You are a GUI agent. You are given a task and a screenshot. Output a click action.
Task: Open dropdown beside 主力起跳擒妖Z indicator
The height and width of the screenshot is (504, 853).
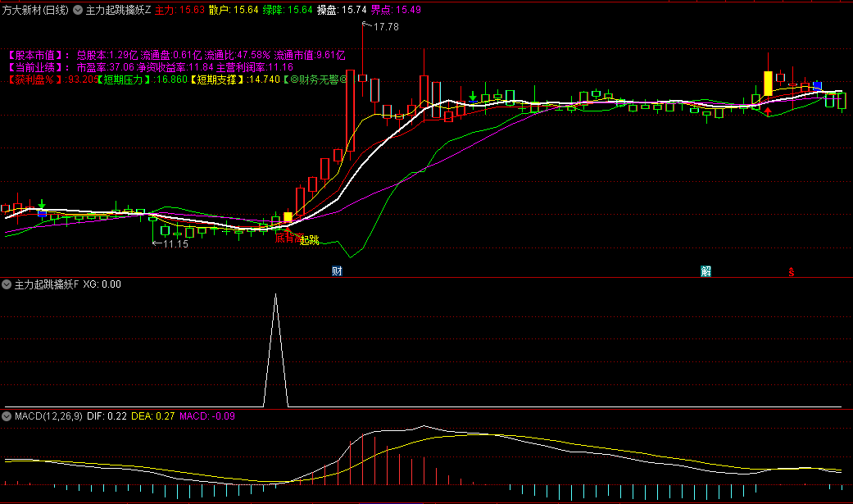(78, 10)
